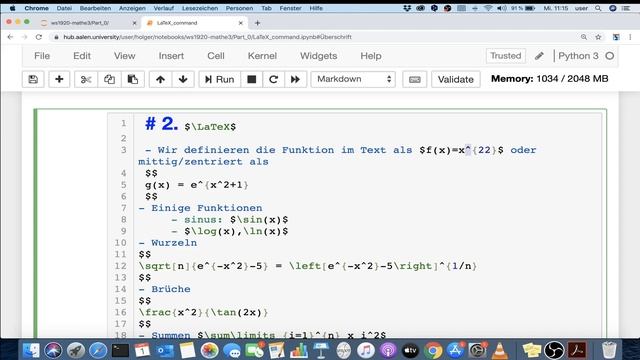Open the command palette keyboard icon
Screen dimensions: 640x360
point(415,79)
